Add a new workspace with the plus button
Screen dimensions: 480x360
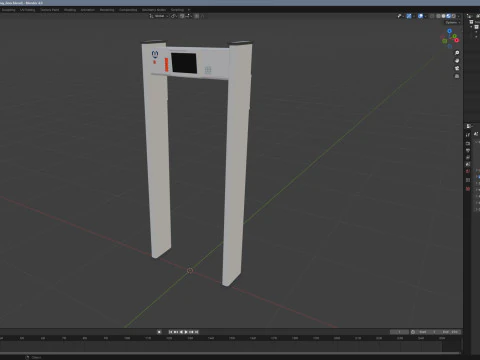click(x=189, y=10)
